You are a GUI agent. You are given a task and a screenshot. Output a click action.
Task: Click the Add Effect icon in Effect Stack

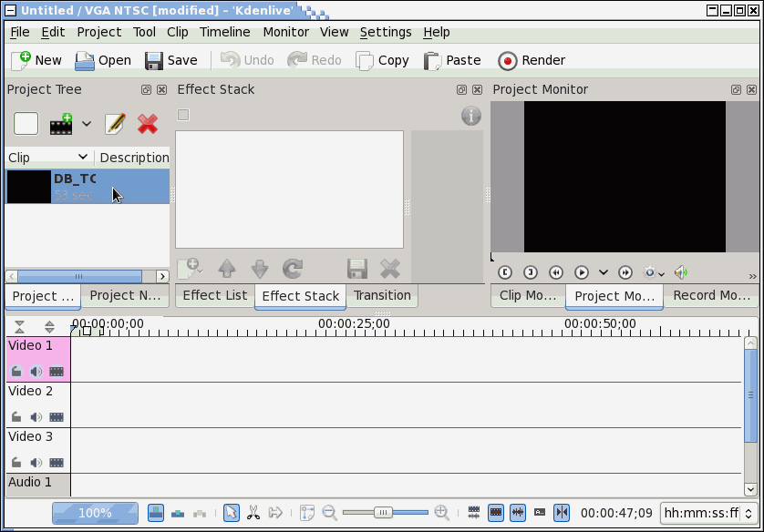pyautogui.click(x=190, y=269)
